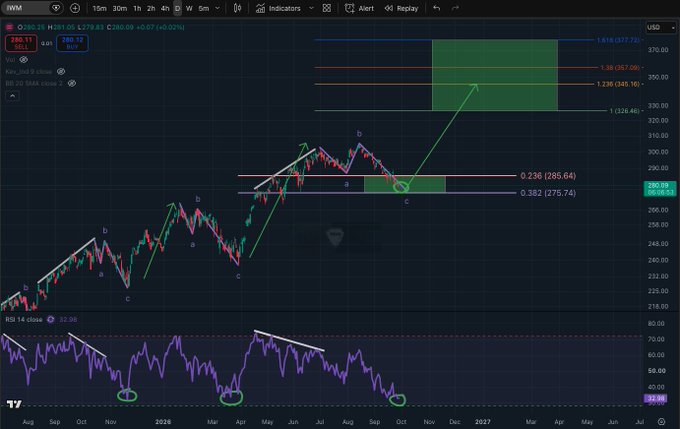680x429 pixels.
Task: Click the 1.38 (357.09) extension label
Action: 620,68
